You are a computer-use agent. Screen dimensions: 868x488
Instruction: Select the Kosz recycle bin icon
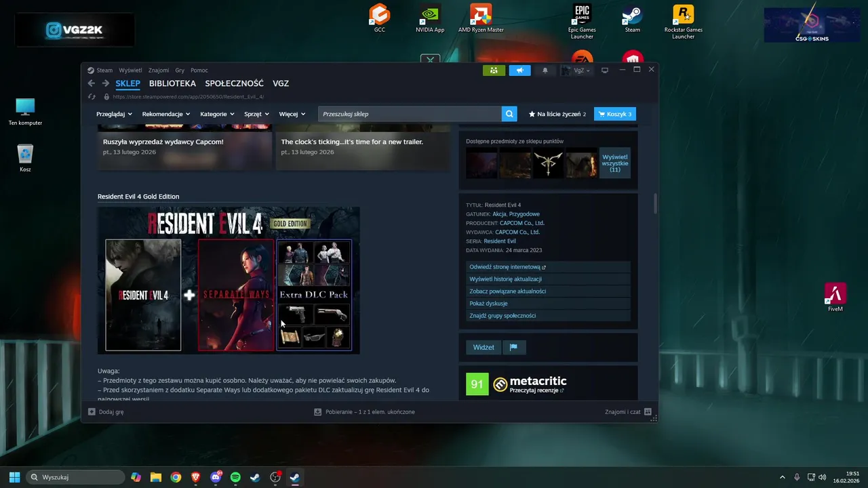[x=25, y=158]
